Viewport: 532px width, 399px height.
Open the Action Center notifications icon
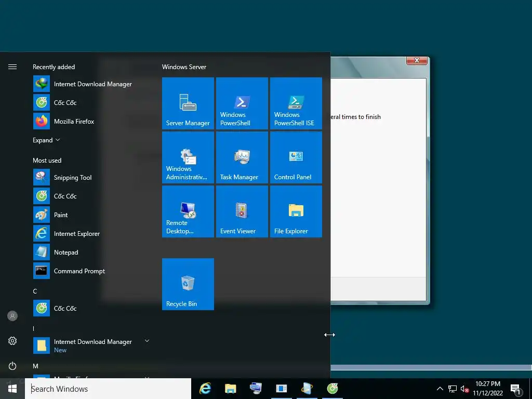tap(516, 389)
